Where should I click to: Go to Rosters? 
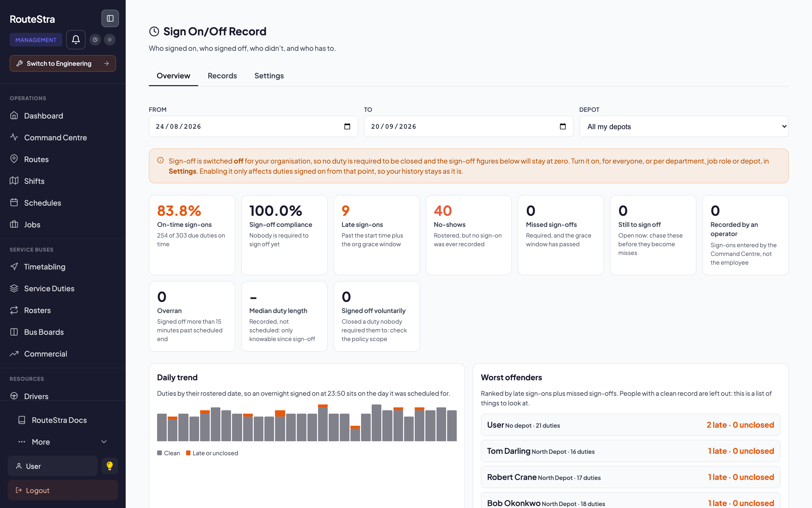pyautogui.click(x=63, y=310)
